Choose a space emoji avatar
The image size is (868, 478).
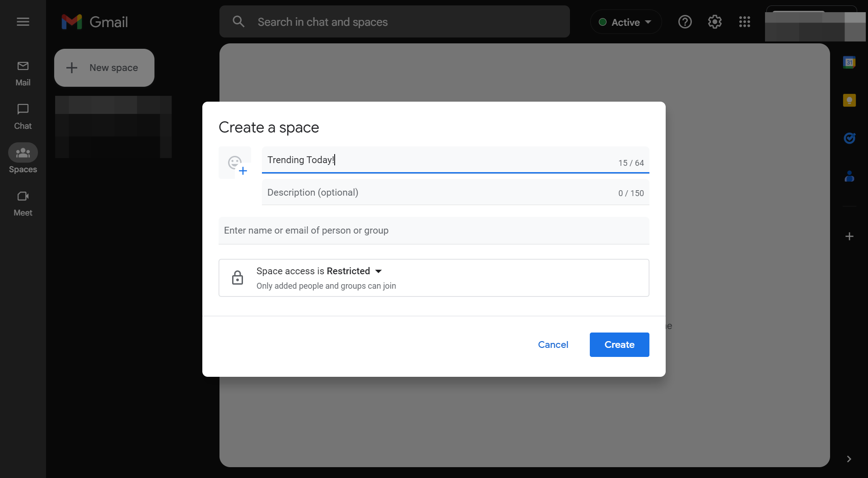pos(235,163)
